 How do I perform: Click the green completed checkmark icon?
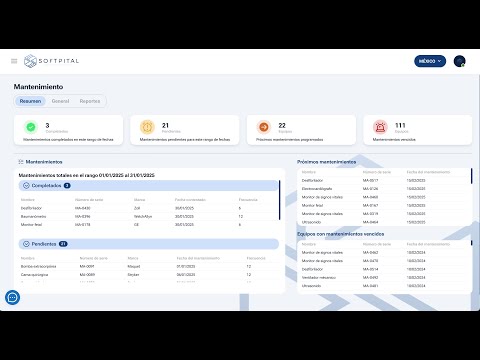pos(31,127)
